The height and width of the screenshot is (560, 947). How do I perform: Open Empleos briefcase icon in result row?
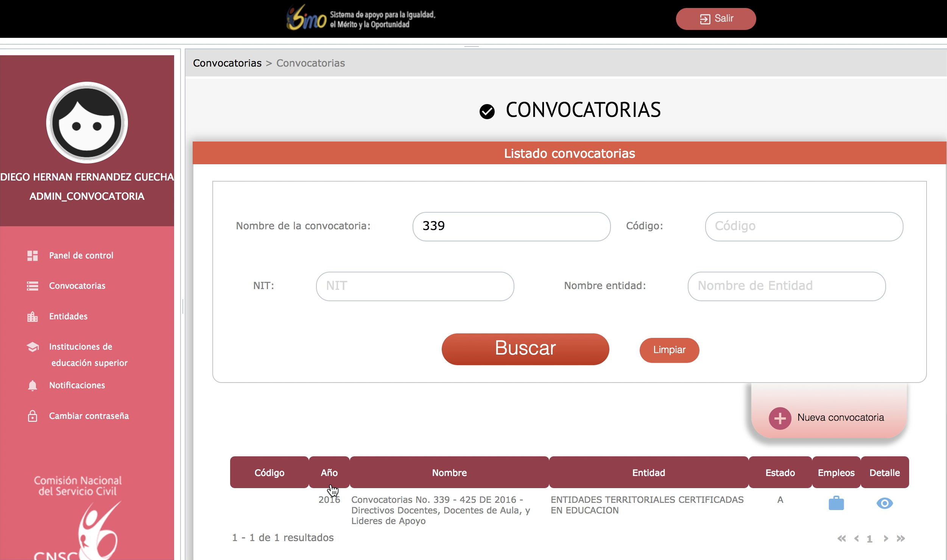[x=836, y=504]
